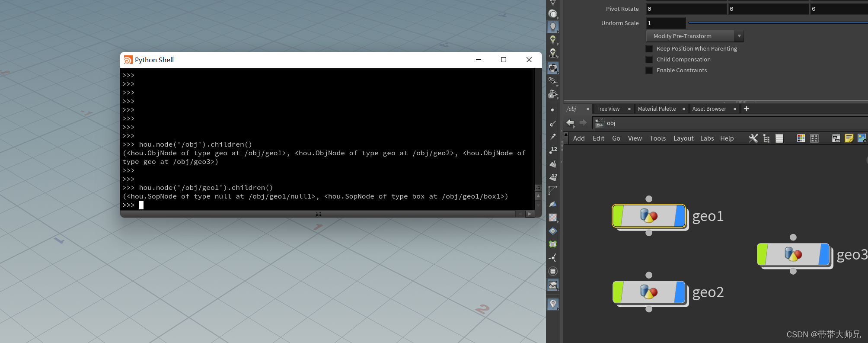The image size is (868, 343).
Task: Toggle the blue display flag on geo1
Action: coord(680,216)
